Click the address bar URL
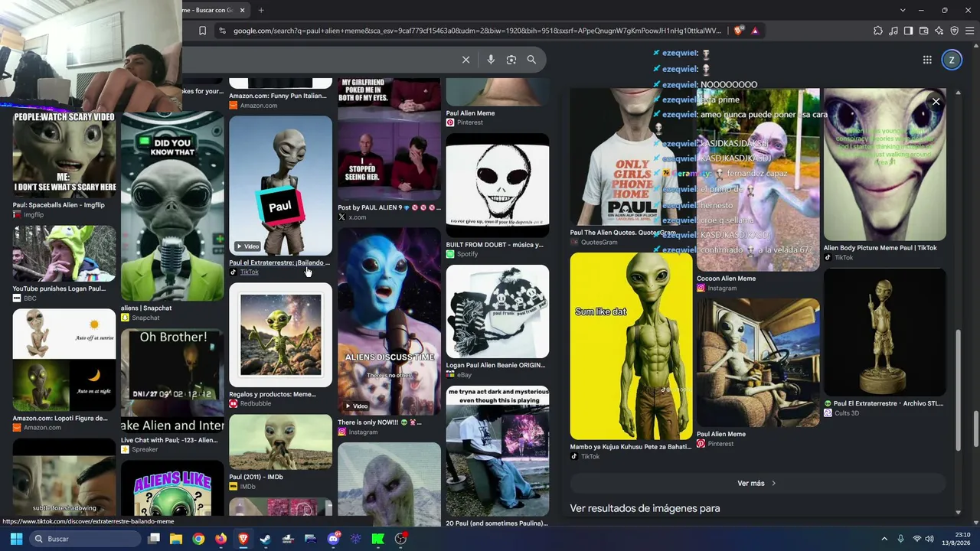The height and width of the screenshot is (551, 980). click(x=478, y=31)
